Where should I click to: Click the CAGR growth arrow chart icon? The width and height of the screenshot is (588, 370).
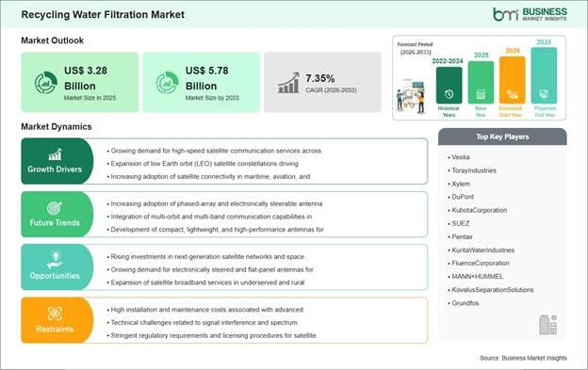288,83
